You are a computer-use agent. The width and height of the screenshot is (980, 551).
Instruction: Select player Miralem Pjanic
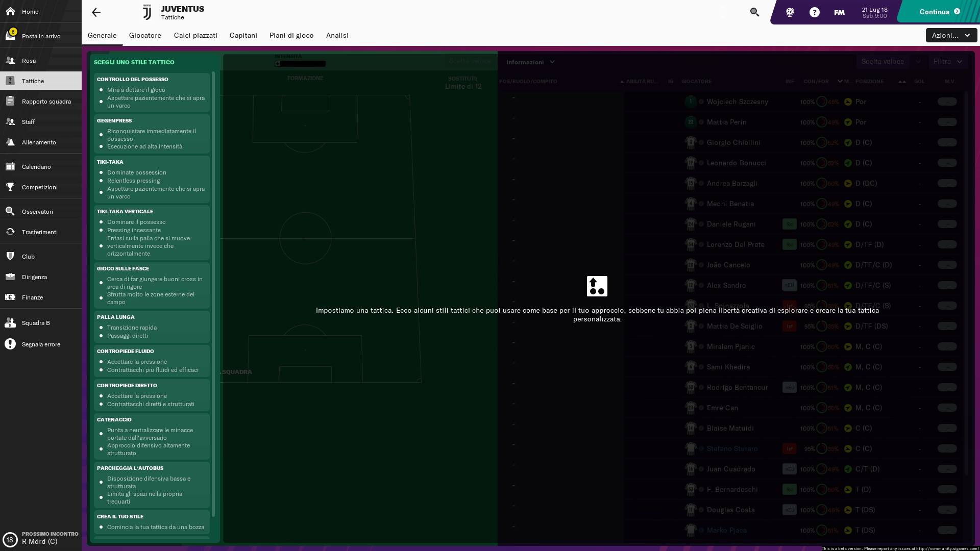coord(730,346)
